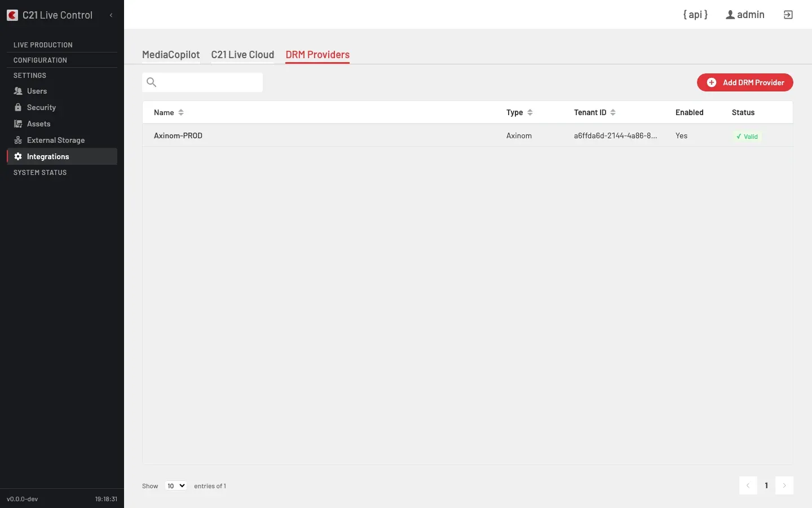Focus the provider search field
Screen dimensions: 812x508
(x=202, y=82)
